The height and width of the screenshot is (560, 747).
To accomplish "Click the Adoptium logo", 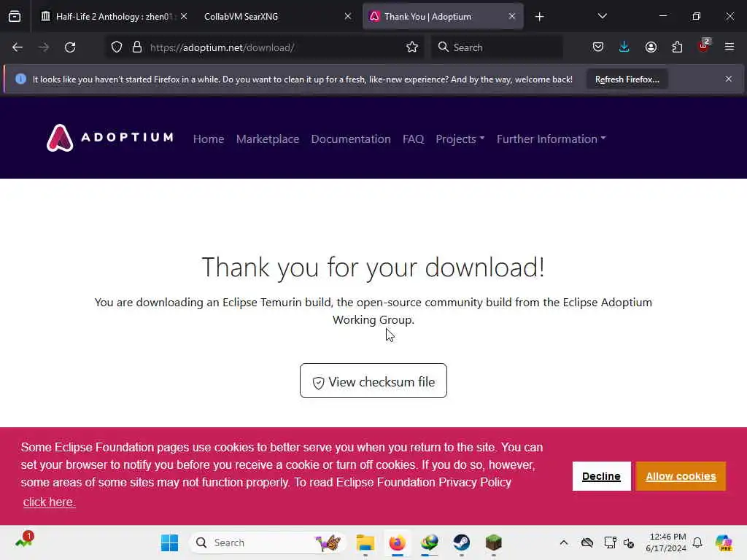I will [x=110, y=138].
